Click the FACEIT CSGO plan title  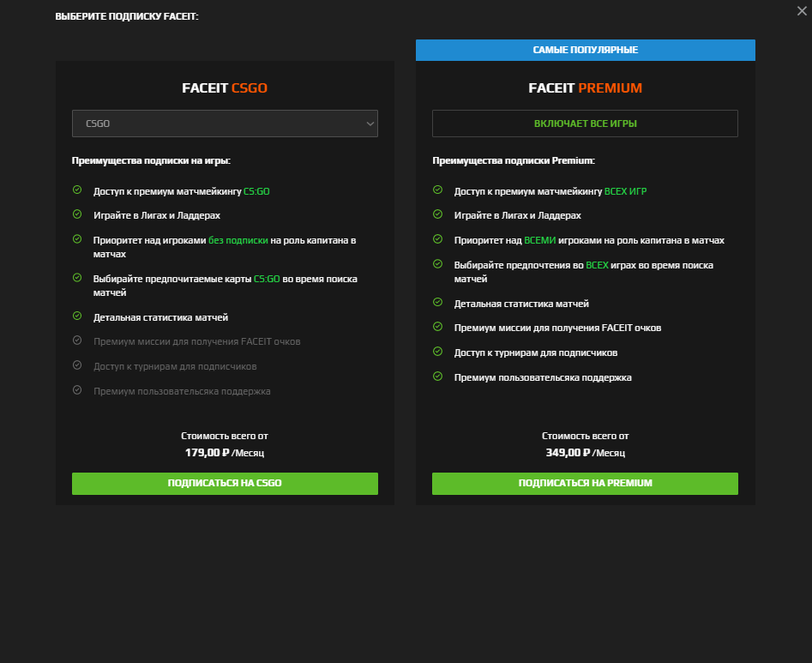[x=225, y=88]
